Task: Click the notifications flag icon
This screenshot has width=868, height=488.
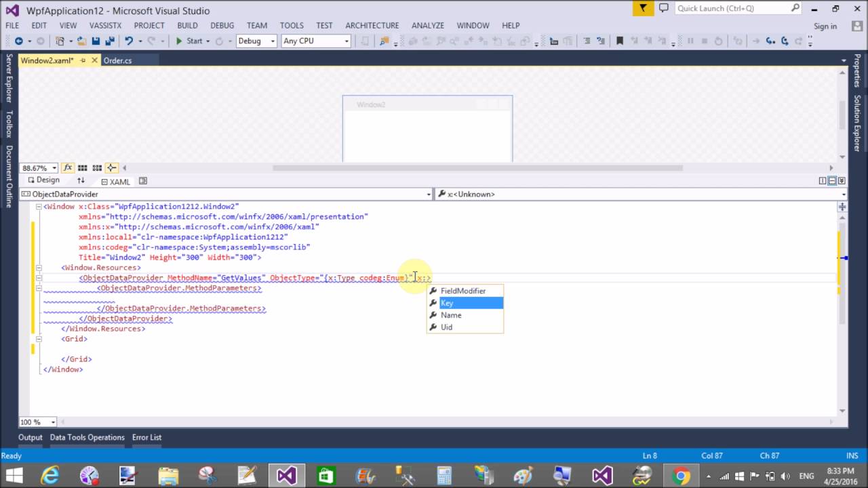Action: click(x=643, y=8)
